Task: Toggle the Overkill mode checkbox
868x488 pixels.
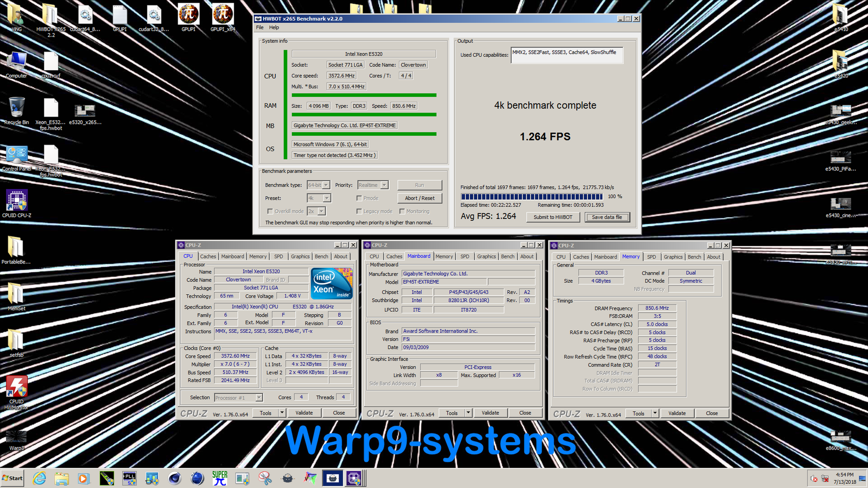Action: click(270, 211)
